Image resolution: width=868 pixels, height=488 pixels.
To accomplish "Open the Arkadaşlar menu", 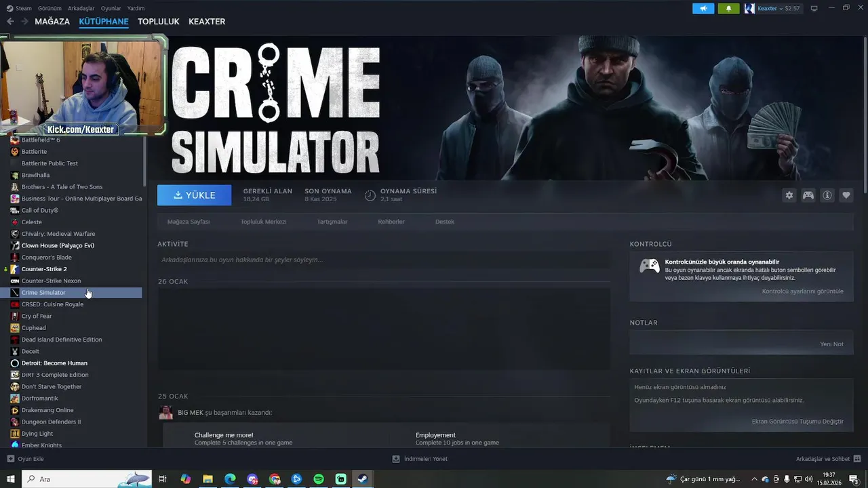I will point(81,8).
